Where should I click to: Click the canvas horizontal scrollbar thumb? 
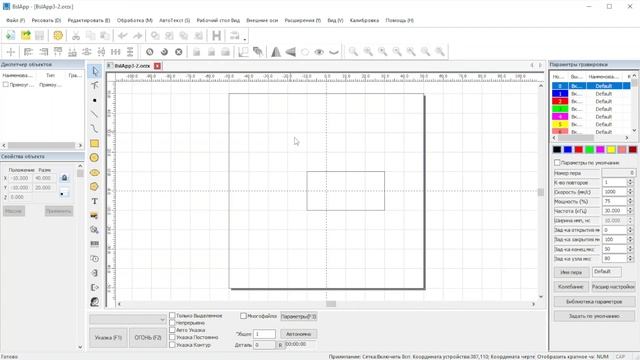pos(331,304)
